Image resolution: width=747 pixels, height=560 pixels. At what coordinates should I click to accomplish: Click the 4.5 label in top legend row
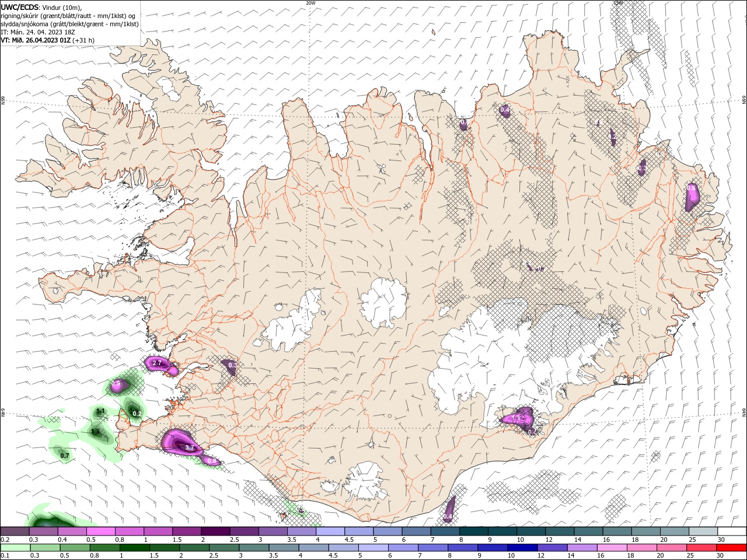click(349, 540)
